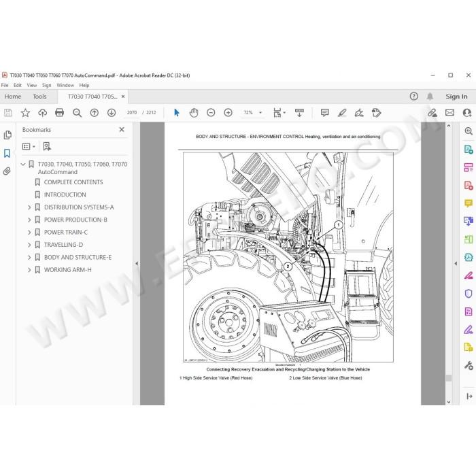Expand DISTRIBUTION SYSTEMS-A bookmark

coord(29,207)
